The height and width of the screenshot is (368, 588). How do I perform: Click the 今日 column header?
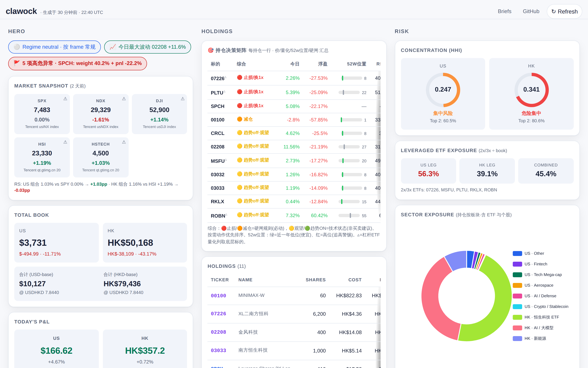(x=295, y=64)
